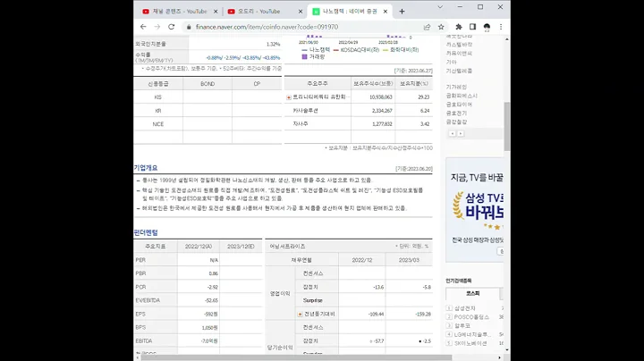
Task: Click the 나노캠텍 chart legend entry
Action: coord(316,50)
